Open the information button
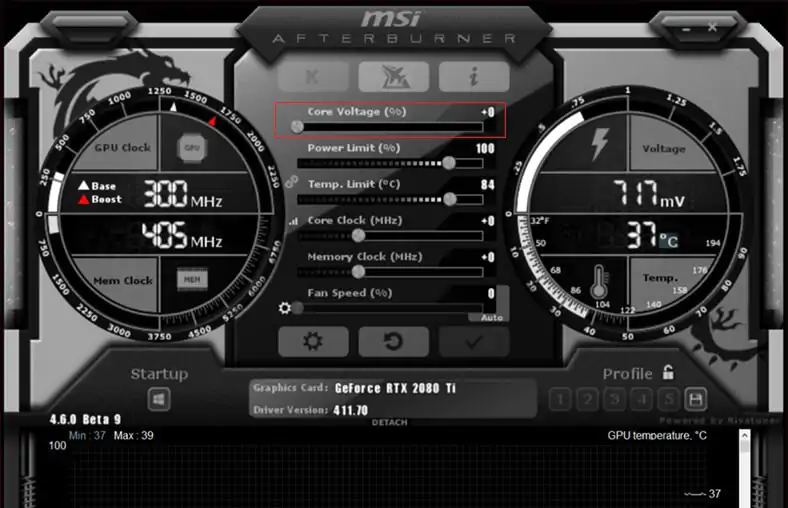The image size is (788, 508). point(474,76)
